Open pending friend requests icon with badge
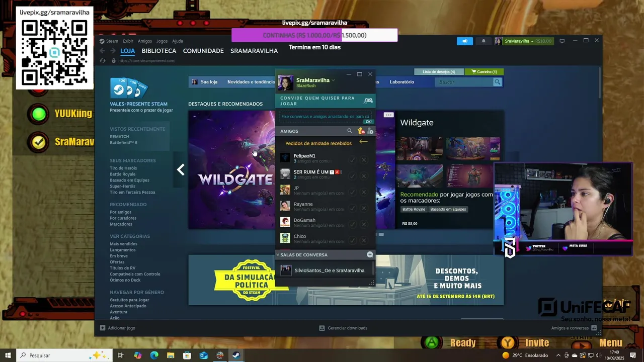Screen dimensions: 644x362 [361, 131]
